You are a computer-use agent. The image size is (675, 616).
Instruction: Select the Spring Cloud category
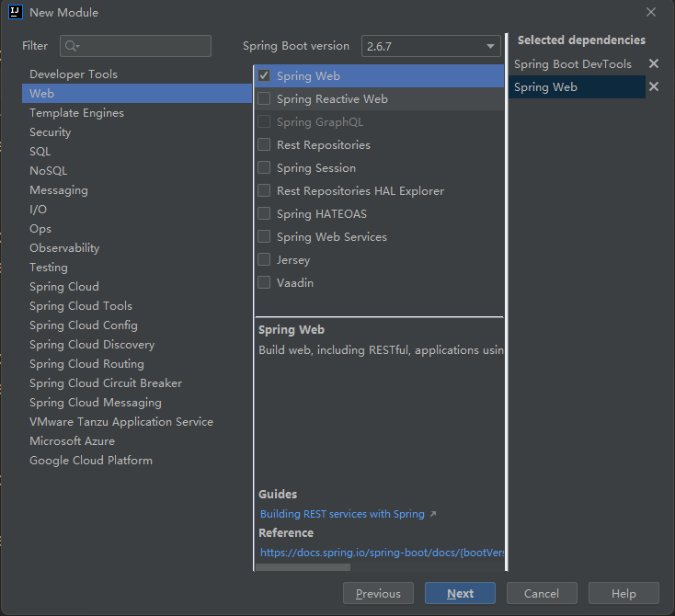click(x=137, y=287)
